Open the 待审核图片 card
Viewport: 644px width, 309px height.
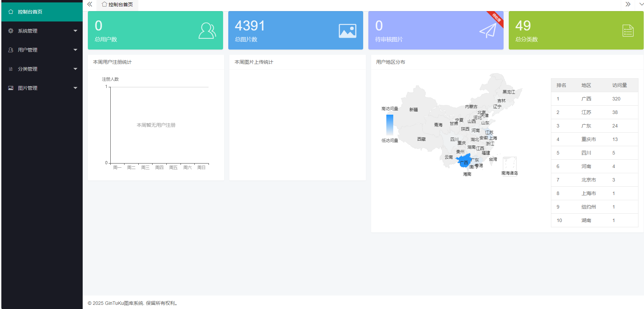(436, 30)
